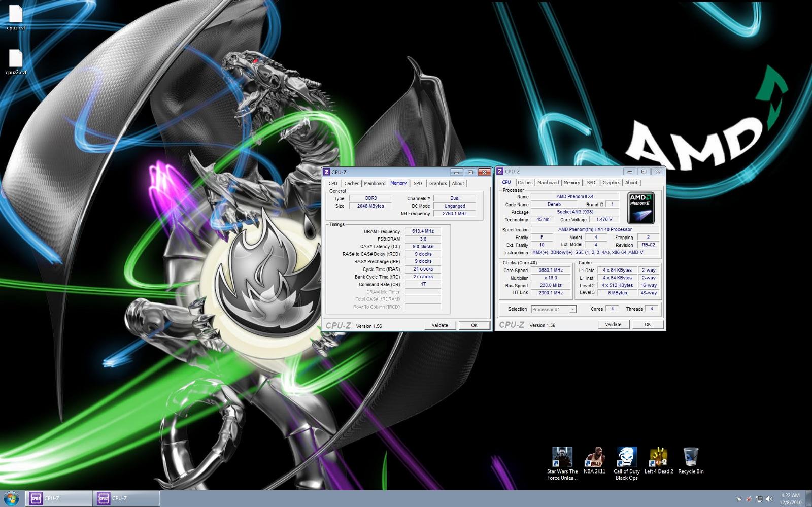This screenshot has width=812, height=507.
Task: Click the Core Speed value 3680.1 MHz
Action: coord(551,271)
